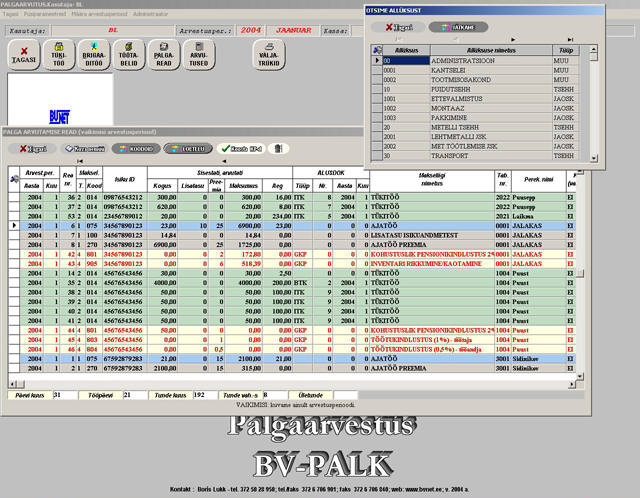Screen dimensions: 640x498
Task: Open the ARVUTUSED toolbar button
Action: [x=199, y=55]
